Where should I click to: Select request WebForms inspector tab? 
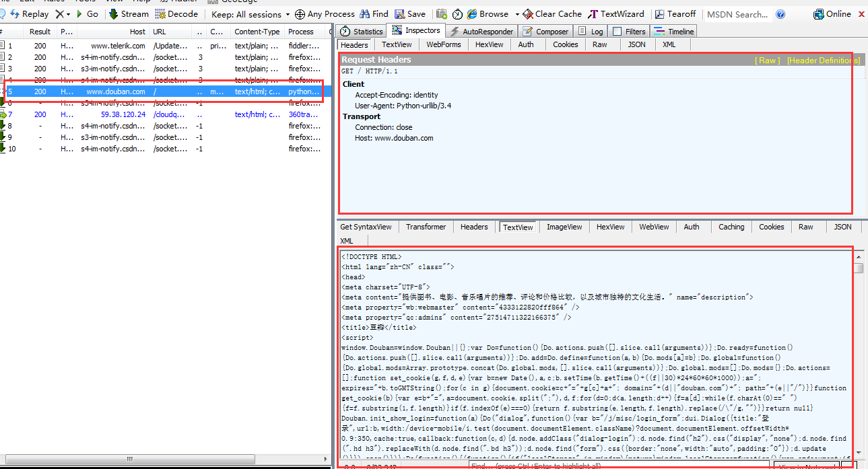[x=444, y=44]
